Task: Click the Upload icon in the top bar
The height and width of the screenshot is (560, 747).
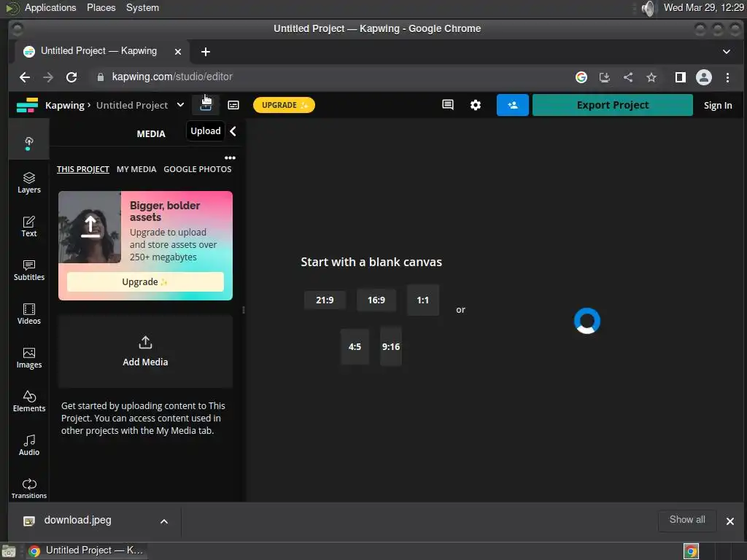Action: click(x=206, y=105)
